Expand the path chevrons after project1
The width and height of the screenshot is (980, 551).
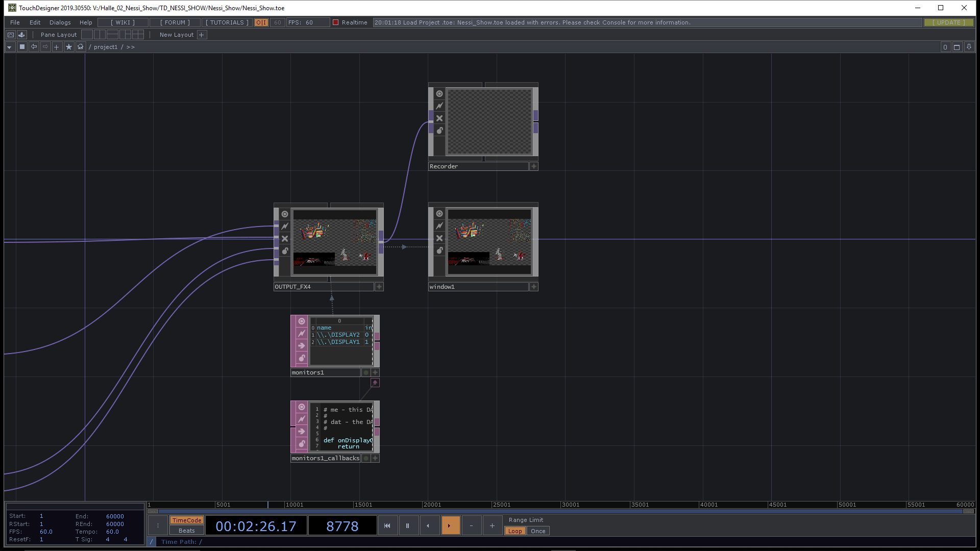pyautogui.click(x=131, y=47)
